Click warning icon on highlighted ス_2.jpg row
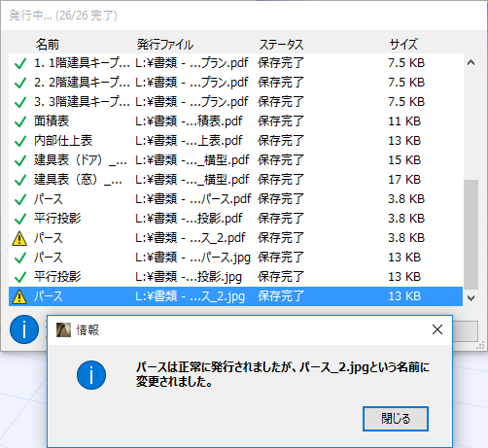 click(19, 296)
